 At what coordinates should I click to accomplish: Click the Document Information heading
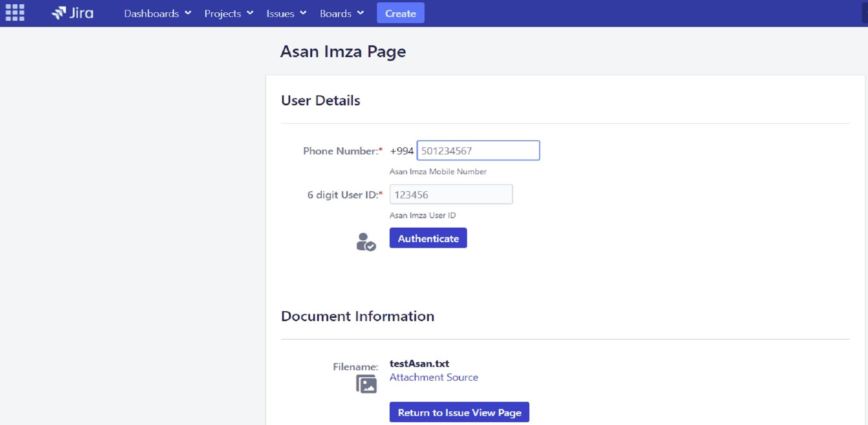tap(358, 316)
